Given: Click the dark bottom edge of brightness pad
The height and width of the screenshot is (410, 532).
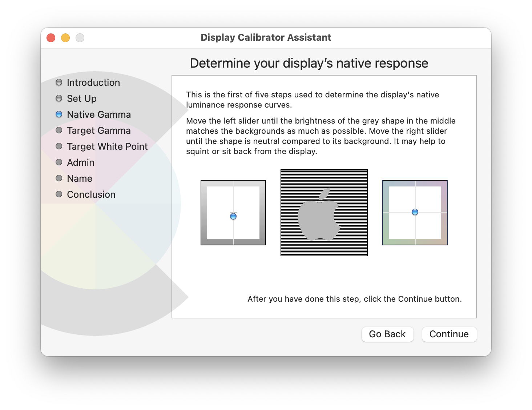Looking at the screenshot, I should [x=233, y=242].
